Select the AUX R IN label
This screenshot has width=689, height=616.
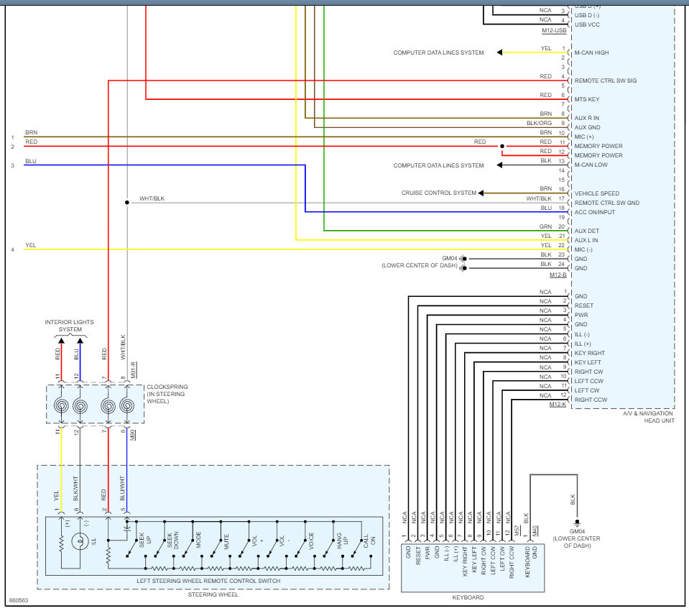coord(586,119)
